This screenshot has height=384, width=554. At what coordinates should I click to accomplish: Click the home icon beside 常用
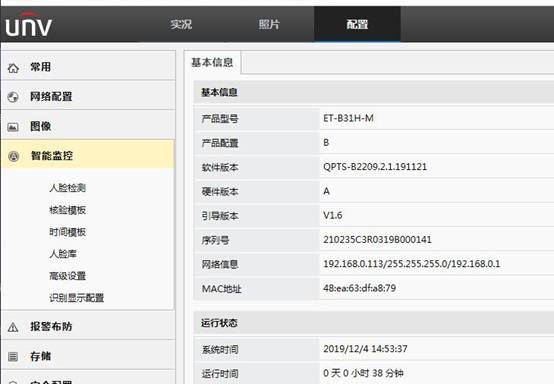pyautogui.click(x=13, y=68)
